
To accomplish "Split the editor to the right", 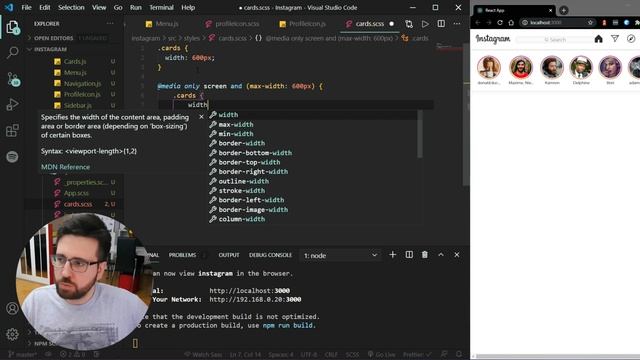I will pyautogui.click(x=441, y=24).
